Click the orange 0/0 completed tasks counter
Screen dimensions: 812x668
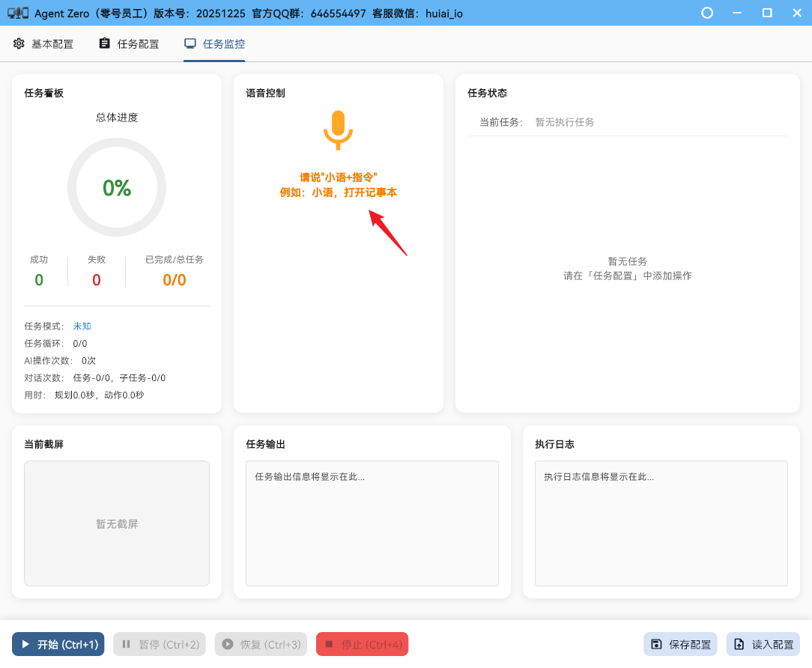pyautogui.click(x=175, y=280)
